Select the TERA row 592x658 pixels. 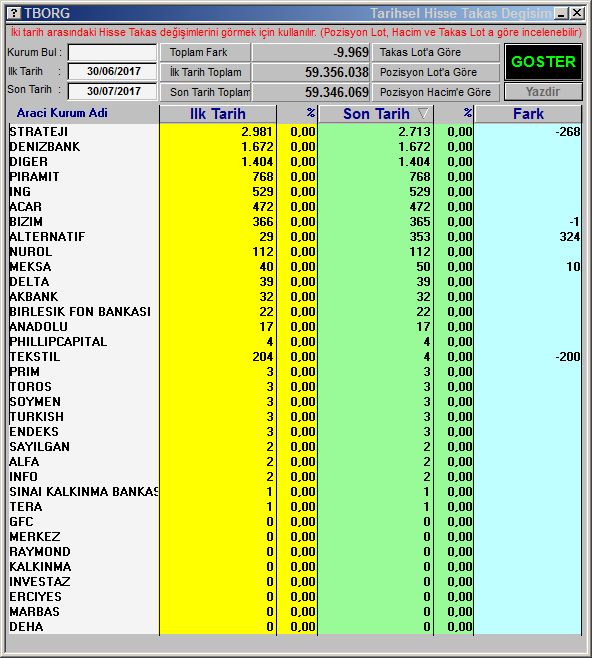[295, 507]
